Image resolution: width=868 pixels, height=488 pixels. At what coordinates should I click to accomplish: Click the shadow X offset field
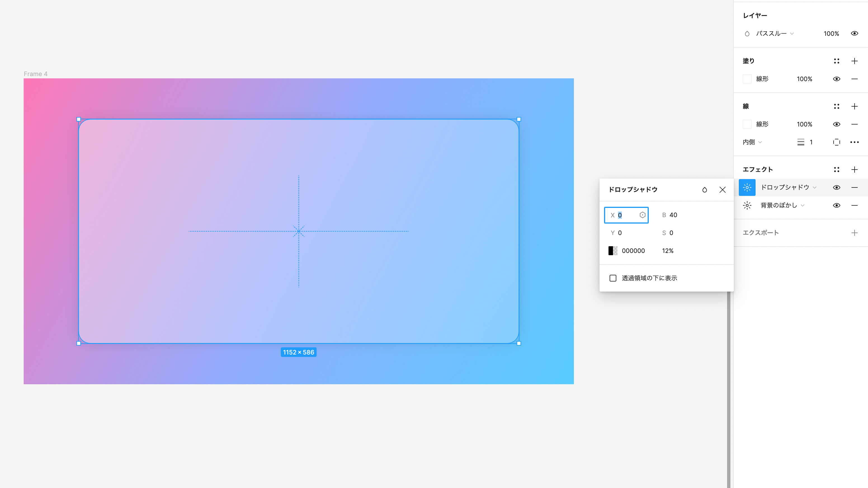626,215
